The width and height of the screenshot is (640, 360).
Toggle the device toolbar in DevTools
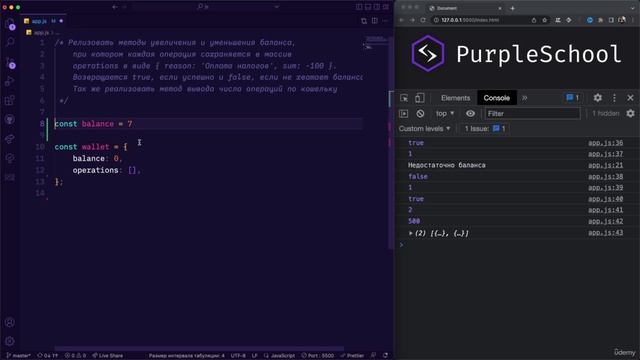tap(419, 98)
